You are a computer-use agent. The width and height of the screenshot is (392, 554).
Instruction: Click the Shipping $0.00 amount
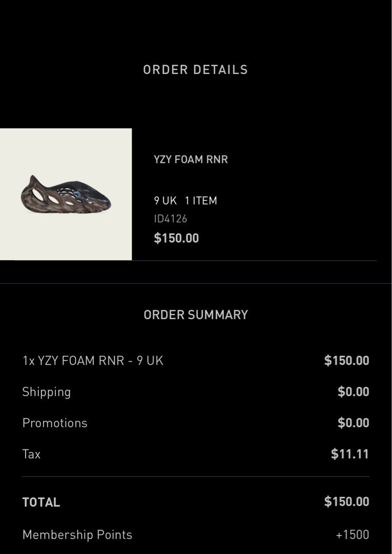click(x=354, y=391)
